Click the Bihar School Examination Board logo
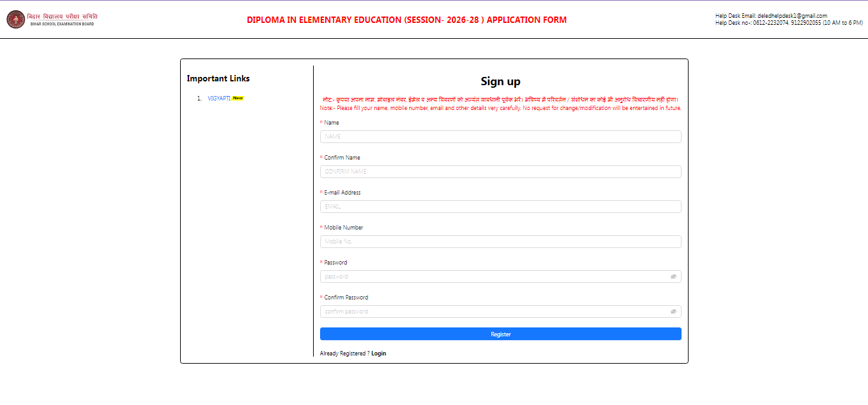This screenshot has height=405, width=868. [x=17, y=19]
